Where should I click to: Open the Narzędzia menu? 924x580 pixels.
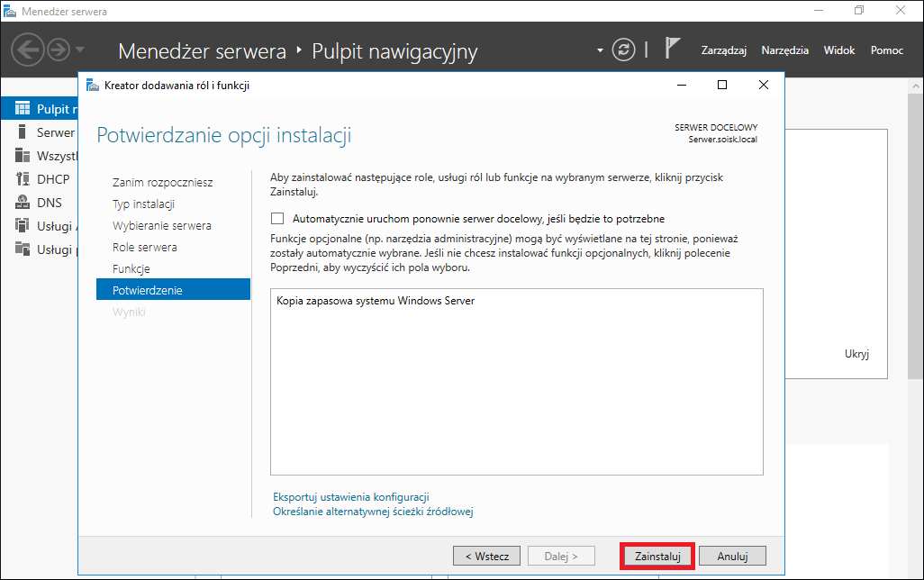[x=785, y=50]
